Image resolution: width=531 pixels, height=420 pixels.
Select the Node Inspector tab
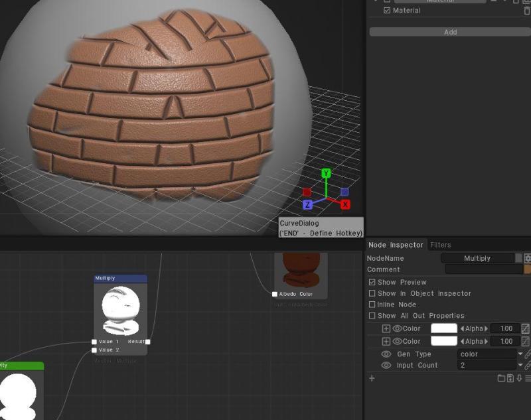[x=396, y=245]
